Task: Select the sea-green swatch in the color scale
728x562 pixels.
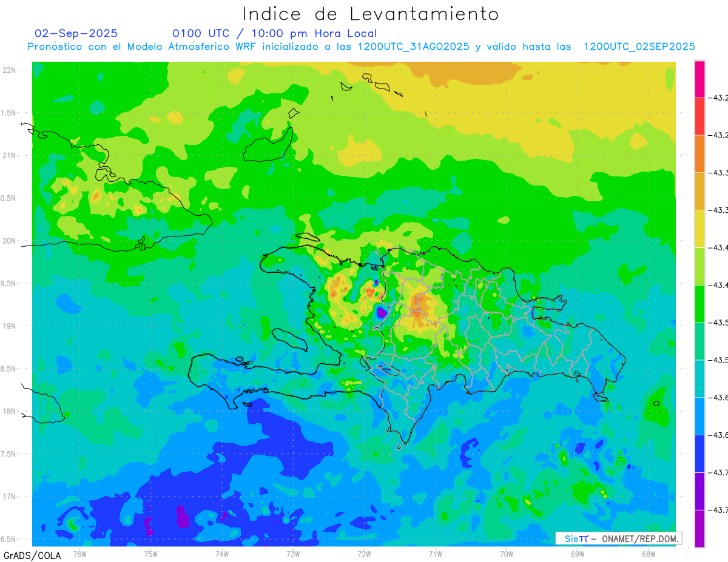Action: tap(699, 341)
